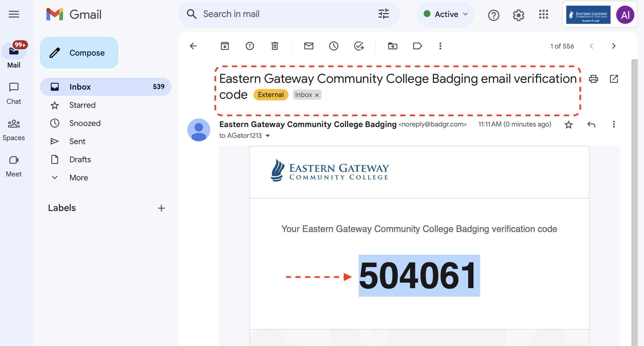The width and height of the screenshot is (644, 346).
Task: Go back to inbox list
Action: 193,46
